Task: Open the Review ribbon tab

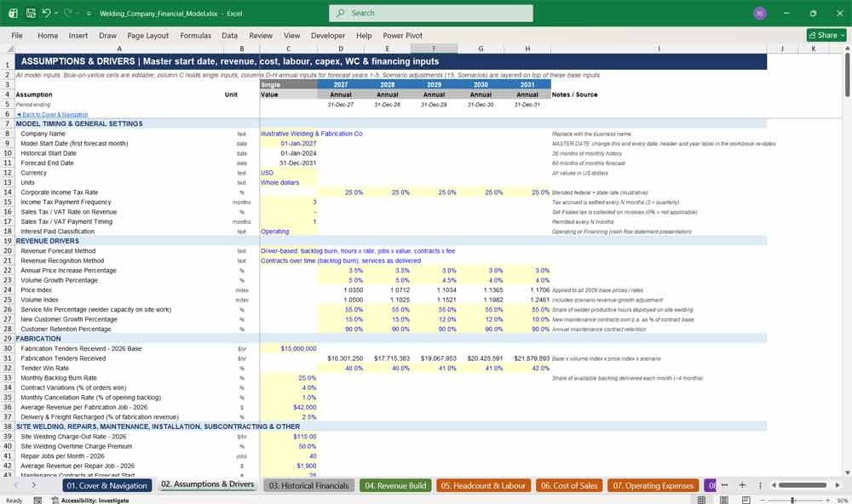Action: coord(261,35)
